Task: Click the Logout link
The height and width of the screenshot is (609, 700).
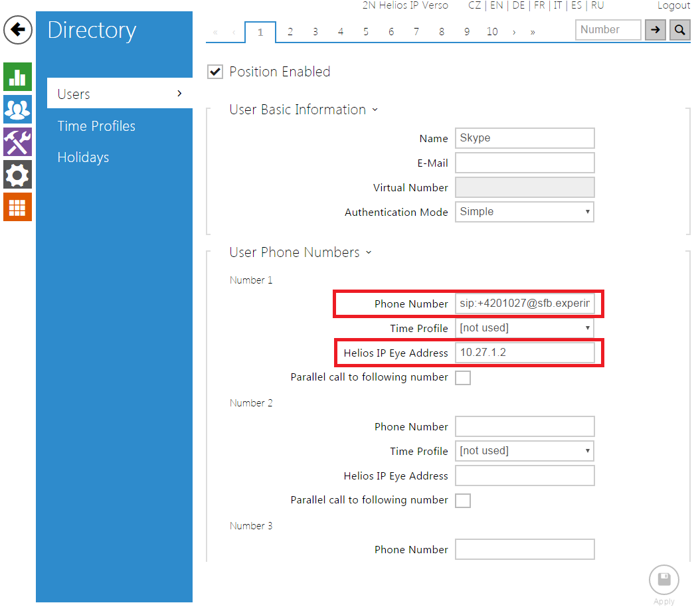Action: click(x=673, y=5)
